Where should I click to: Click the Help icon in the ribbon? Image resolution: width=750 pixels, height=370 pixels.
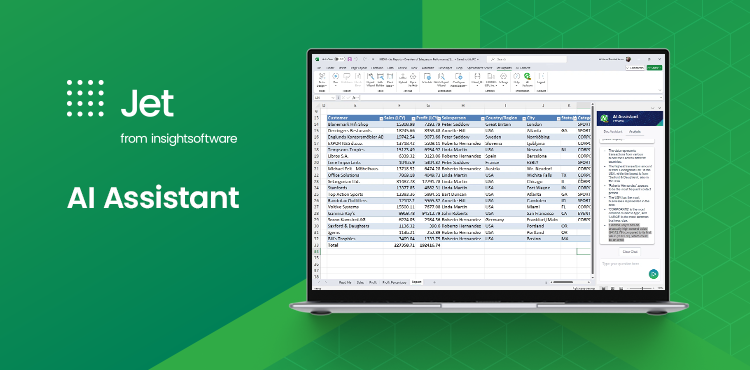pos(516,79)
